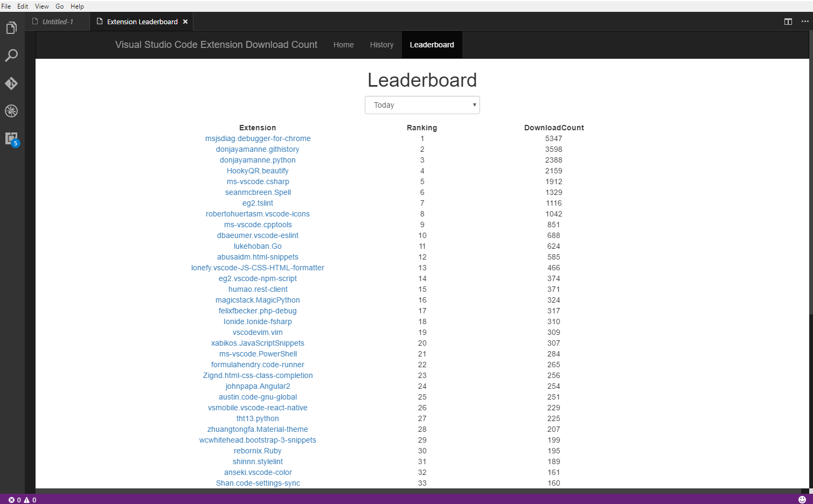
Task: Open the Edit menu
Action: coord(23,6)
